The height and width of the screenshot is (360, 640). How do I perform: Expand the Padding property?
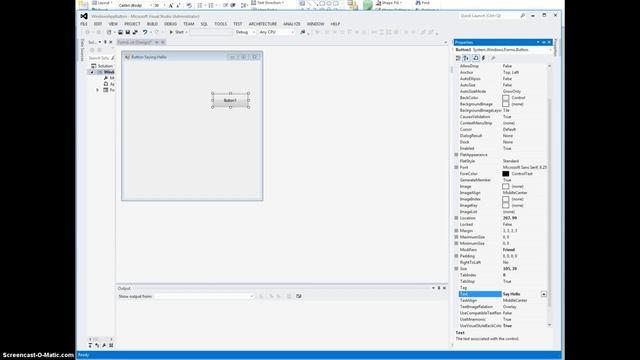pyautogui.click(x=456, y=256)
